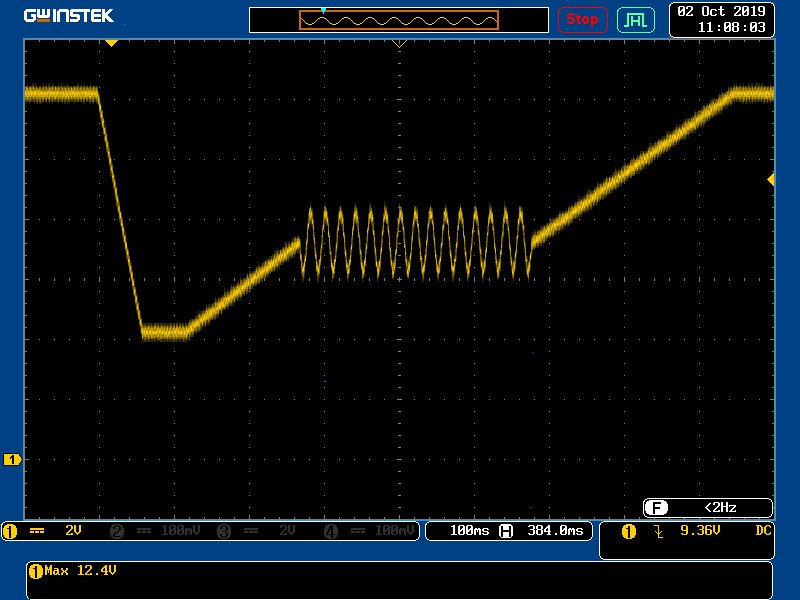
Task: Click the frequency counter F icon
Action: 656,507
